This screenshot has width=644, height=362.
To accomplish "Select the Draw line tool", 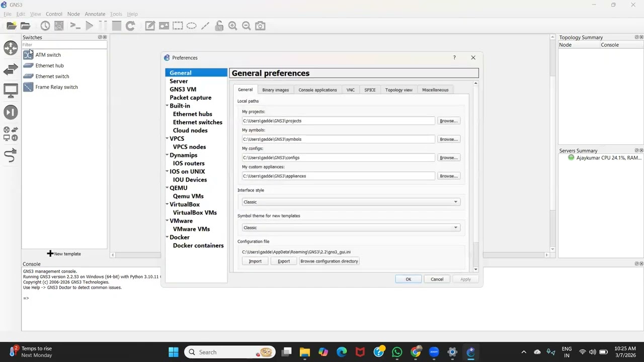I will [x=205, y=26].
